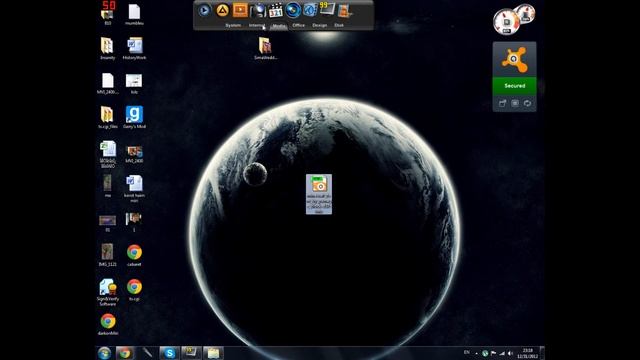Image resolution: width=640 pixels, height=360 pixels.
Task: Open Skype from the taskbar
Action: point(169,353)
